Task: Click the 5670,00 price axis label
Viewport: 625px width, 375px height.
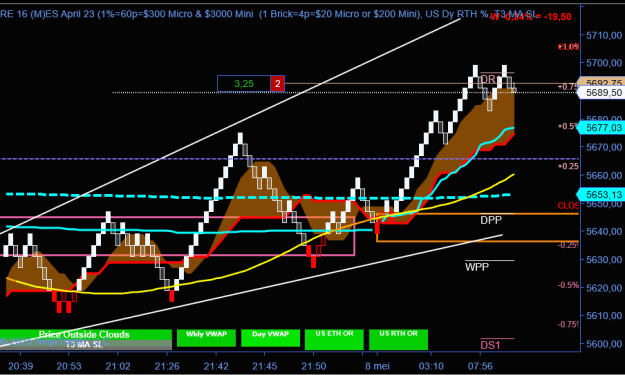Action: 603,147
